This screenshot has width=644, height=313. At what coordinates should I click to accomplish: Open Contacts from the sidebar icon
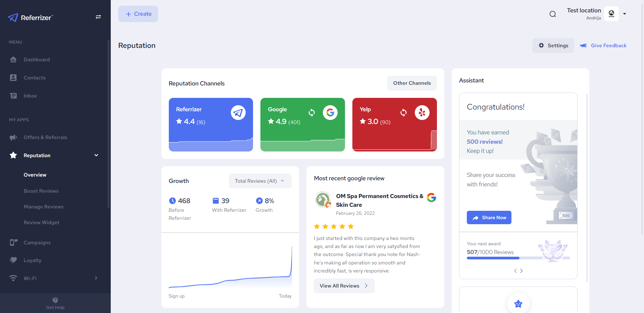point(13,77)
